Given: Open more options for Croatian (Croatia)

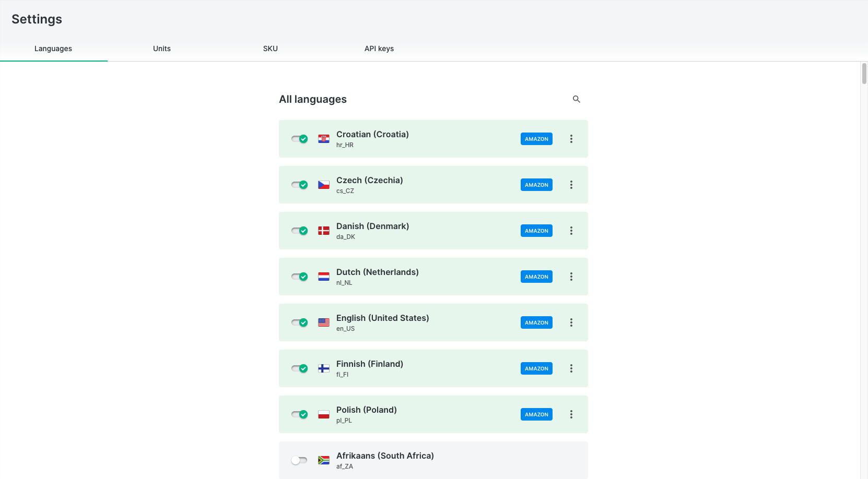Looking at the screenshot, I should [571, 139].
